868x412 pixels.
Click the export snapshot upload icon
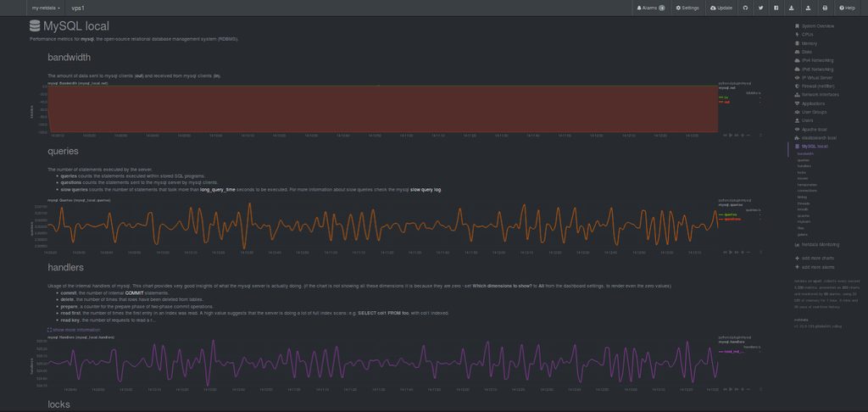[808, 8]
